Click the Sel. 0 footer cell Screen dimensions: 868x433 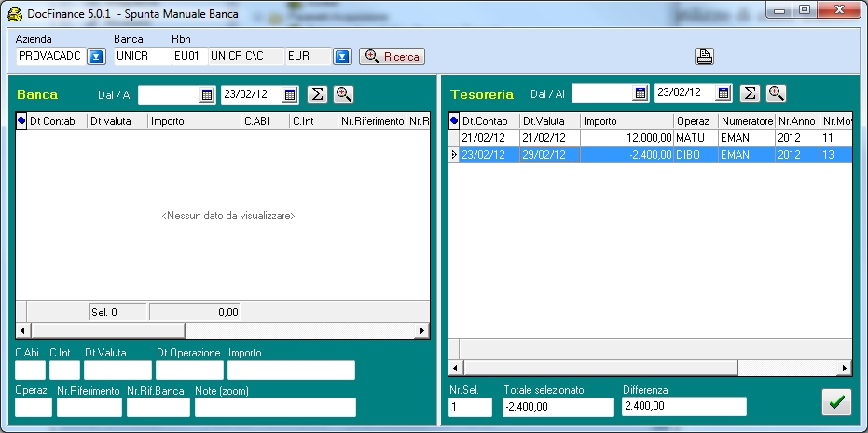(x=117, y=312)
